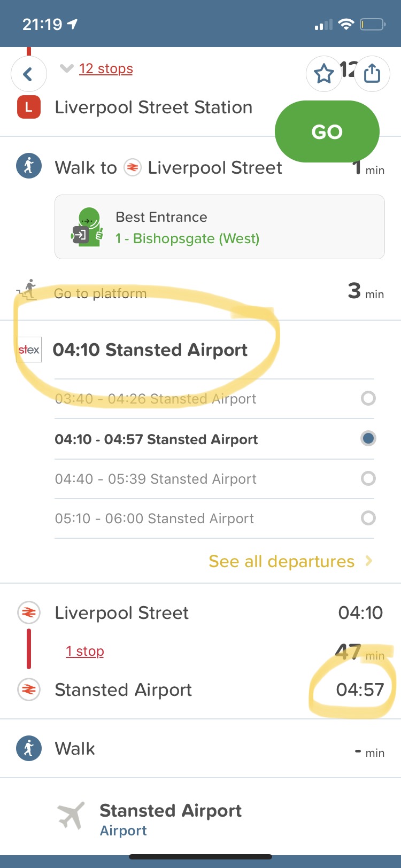Expand the 1 stop list
Image resolution: width=401 pixels, height=868 pixels.
point(85,651)
